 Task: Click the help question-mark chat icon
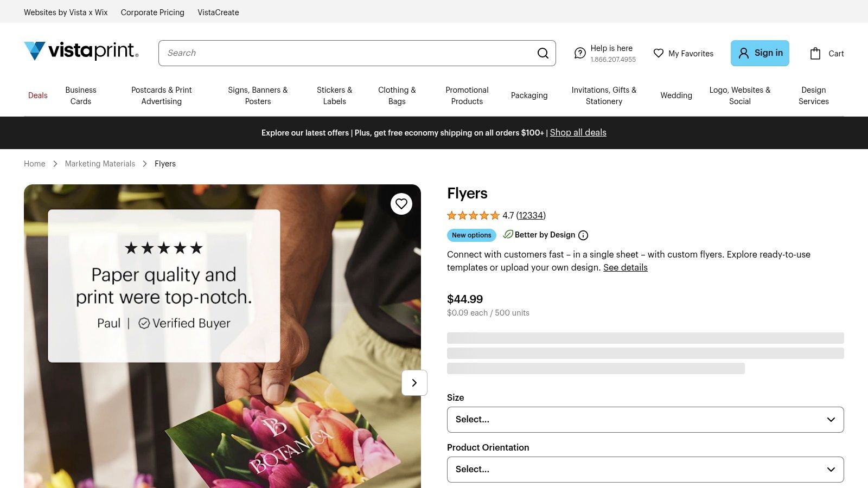(580, 53)
